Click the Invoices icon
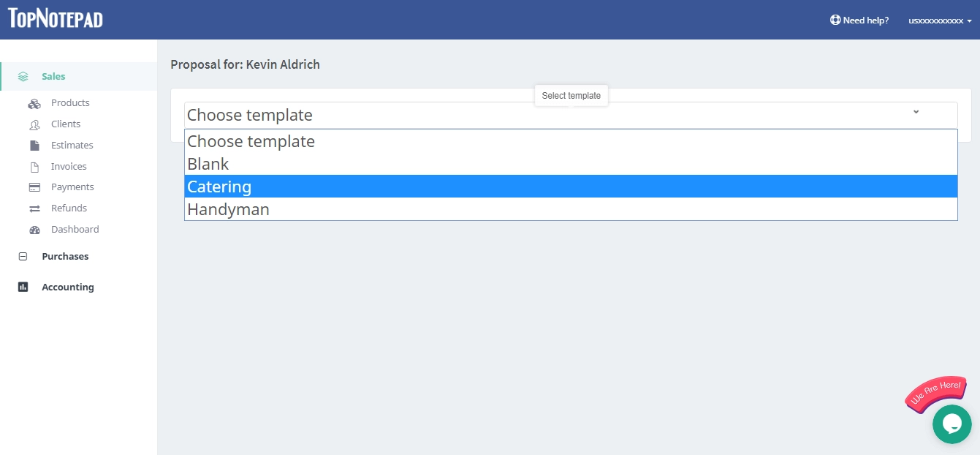 (x=34, y=166)
